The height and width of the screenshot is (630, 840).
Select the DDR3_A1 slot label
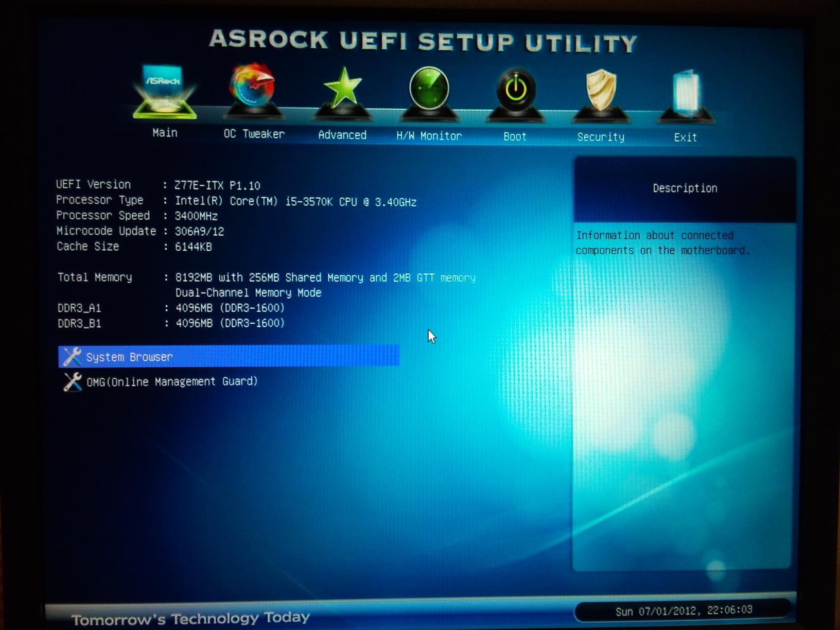pos(79,308)
